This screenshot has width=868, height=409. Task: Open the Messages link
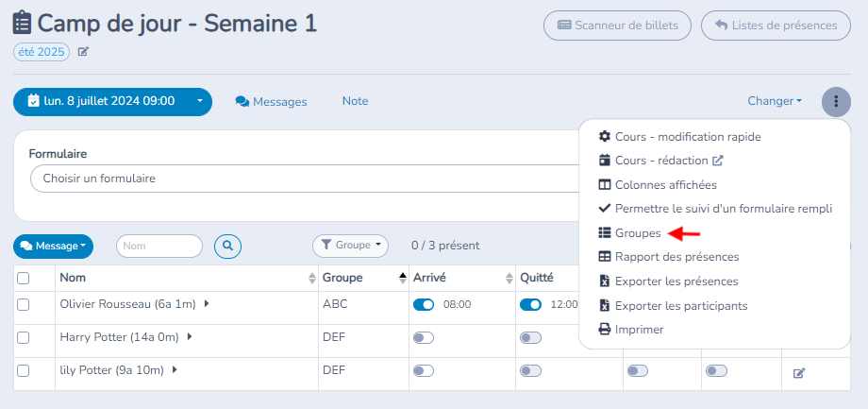272,102
